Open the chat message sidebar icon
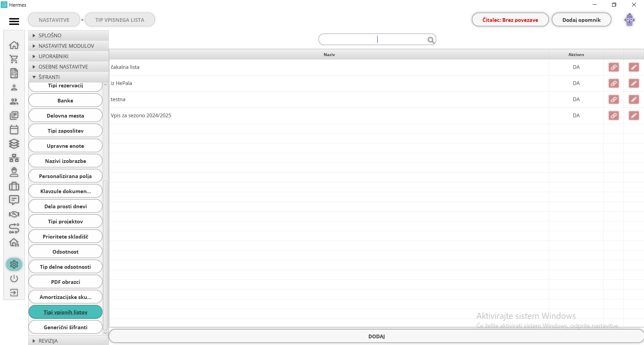This screenshot has height=345, width=644. pyautogui.click(x=14, y=200)
